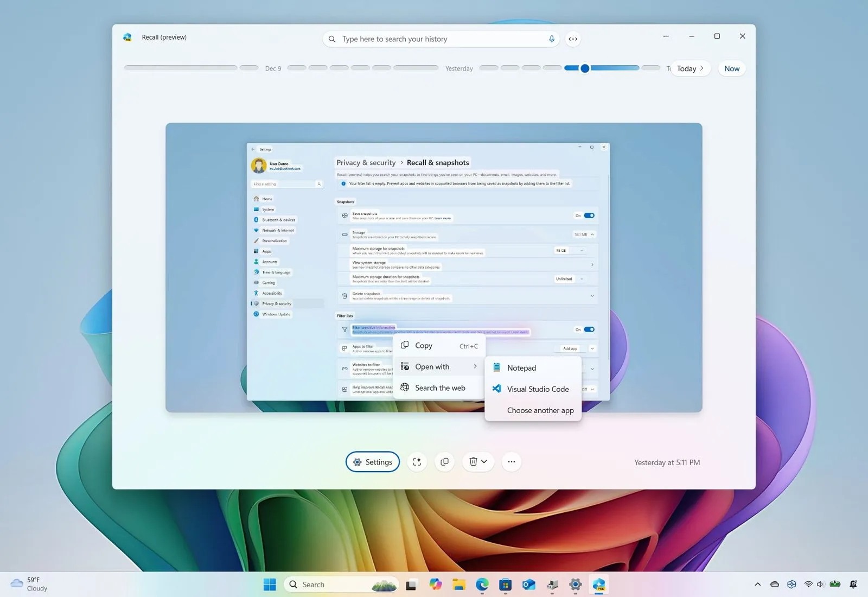Click the timeline slider handle
Viewport: 868px width, 597px height.
pos(585,68)
